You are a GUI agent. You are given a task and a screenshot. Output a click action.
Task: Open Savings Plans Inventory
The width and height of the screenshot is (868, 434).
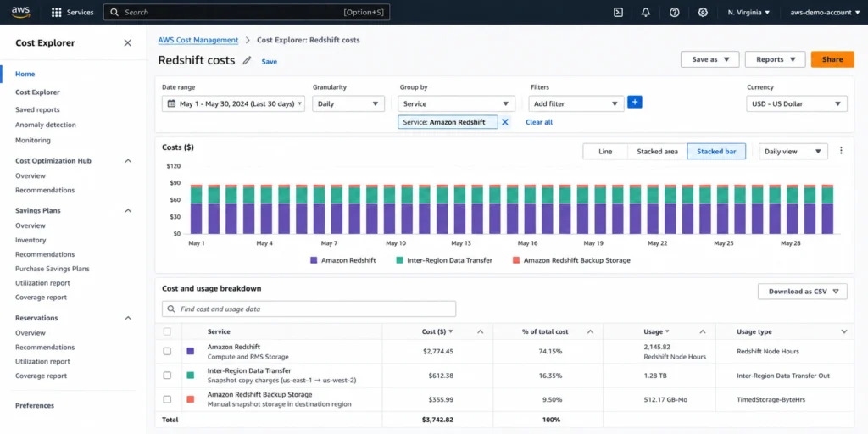(31, 240)
